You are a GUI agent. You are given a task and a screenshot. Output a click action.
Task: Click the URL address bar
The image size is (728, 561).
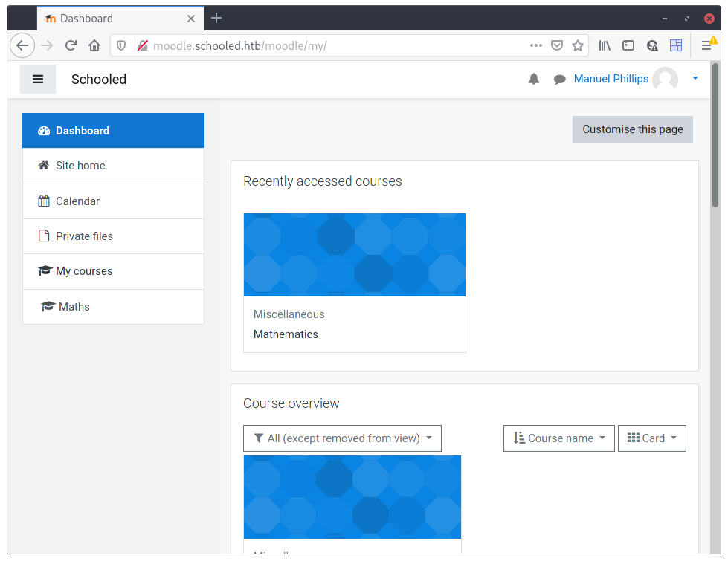pyautogui.click(x=335, y=45)
